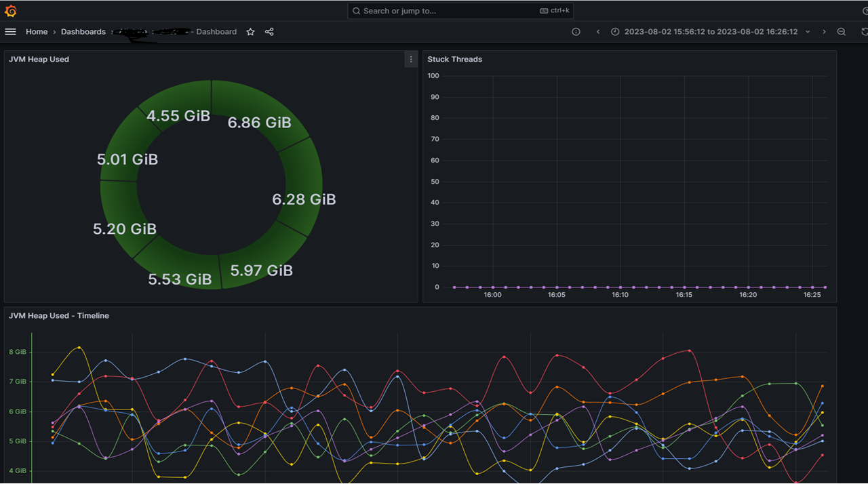Zoom out the time range with the magnifier icon
Screen dimensions: 868x484
point(841,31)
